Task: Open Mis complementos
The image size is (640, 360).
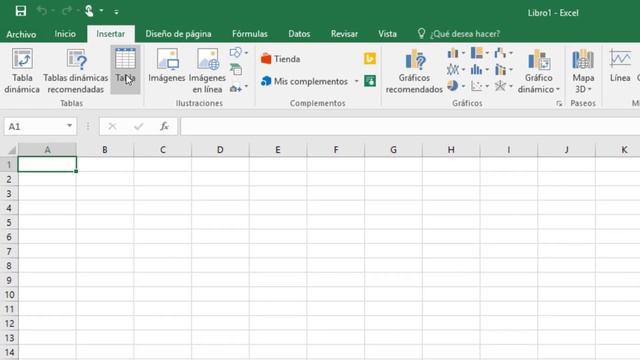Action: coord(305,81)
